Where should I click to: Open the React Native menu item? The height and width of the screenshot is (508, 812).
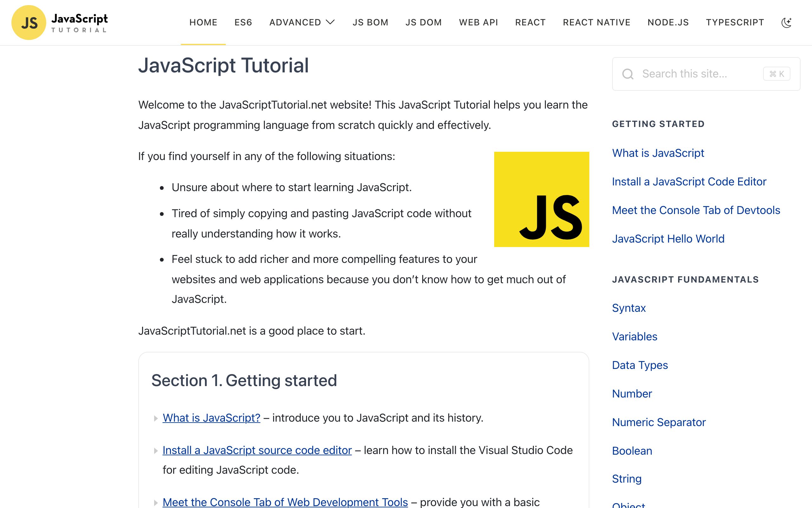[x=597, y=23]
